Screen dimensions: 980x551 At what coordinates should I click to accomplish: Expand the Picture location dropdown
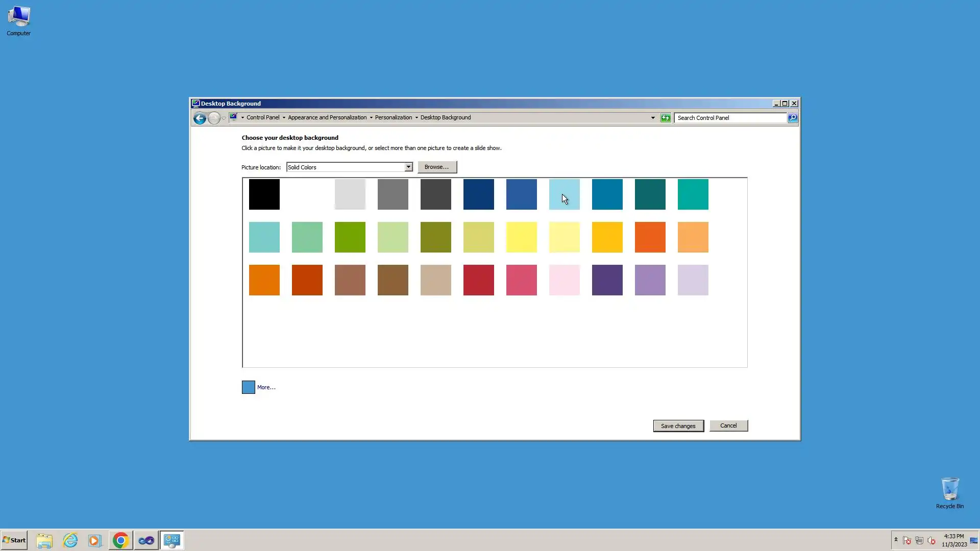coord(408,167)
